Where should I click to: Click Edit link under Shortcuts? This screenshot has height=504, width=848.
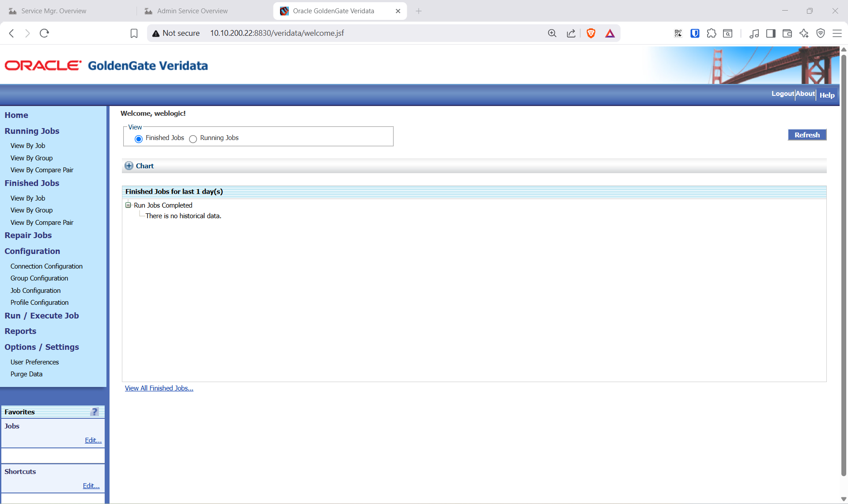[x=91, y=485]
